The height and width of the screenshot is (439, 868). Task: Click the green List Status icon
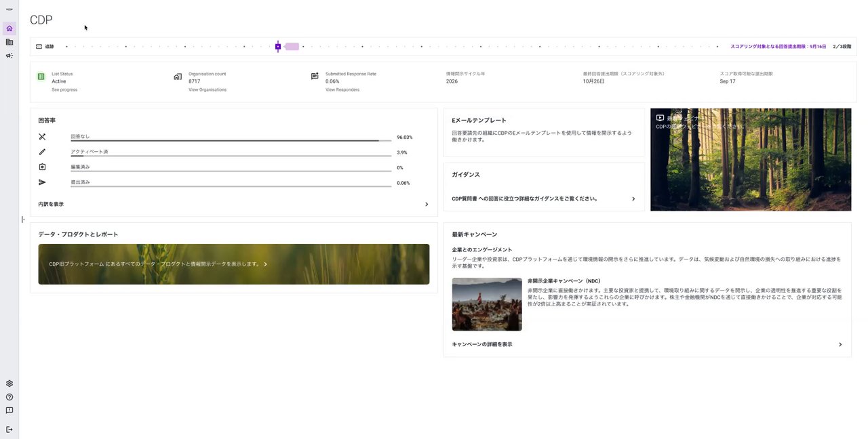(x=41, y=77)
